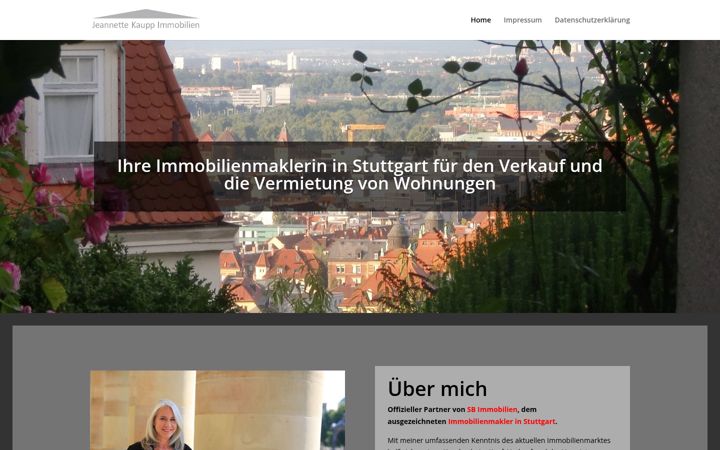Click the Über mich heading
This screenshot has width=720, height=450.
[437, 388]
